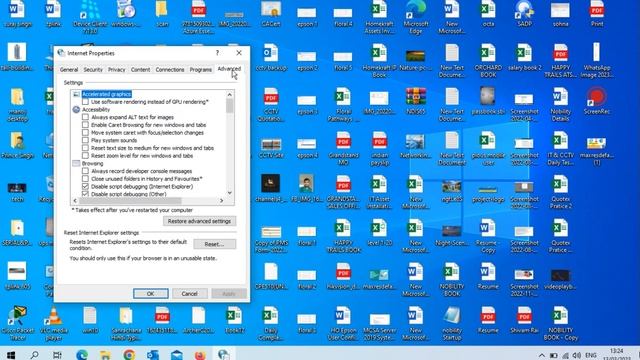Viewport: 640px width, 360px height.
Task: Open the ScreenRec desktop shortcut
Action: (597, 101)
